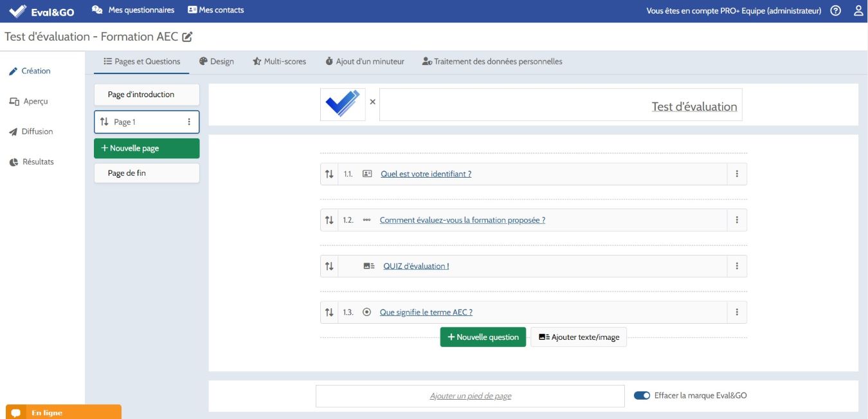Open Mes questionnaires in top menu

click(x=134, y=10)
